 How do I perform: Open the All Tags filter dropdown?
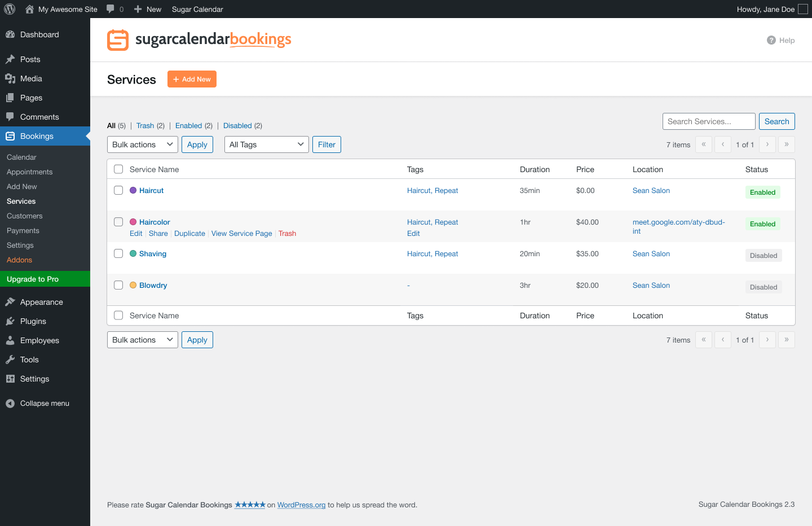coord(267,144)
